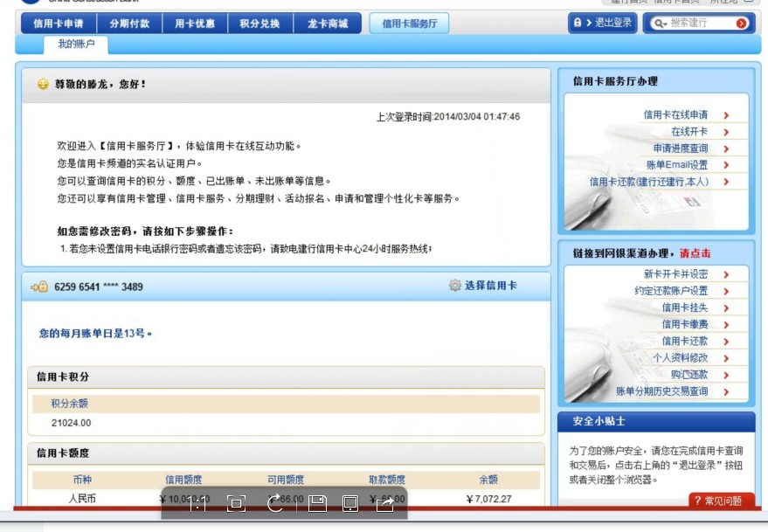Click the 余额 column header
This screenshot has height=532, width=768.
pyautogui.click(x=488, y=479)
